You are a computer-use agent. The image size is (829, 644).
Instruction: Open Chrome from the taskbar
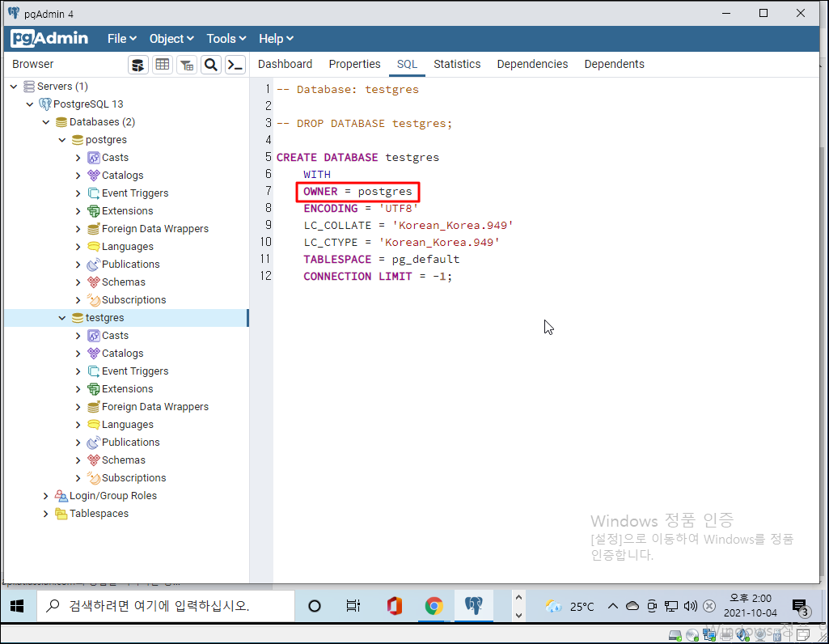(434, 606)
